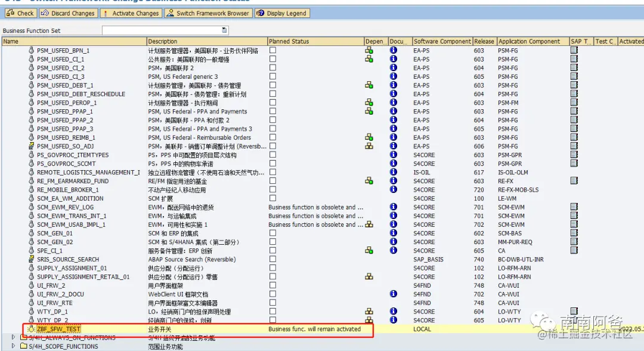Viewport: 644px width, 351px height.
Task: Show dependencies icon for RE_FM_EARMARKED_FUND
Action: coord(369,181)
